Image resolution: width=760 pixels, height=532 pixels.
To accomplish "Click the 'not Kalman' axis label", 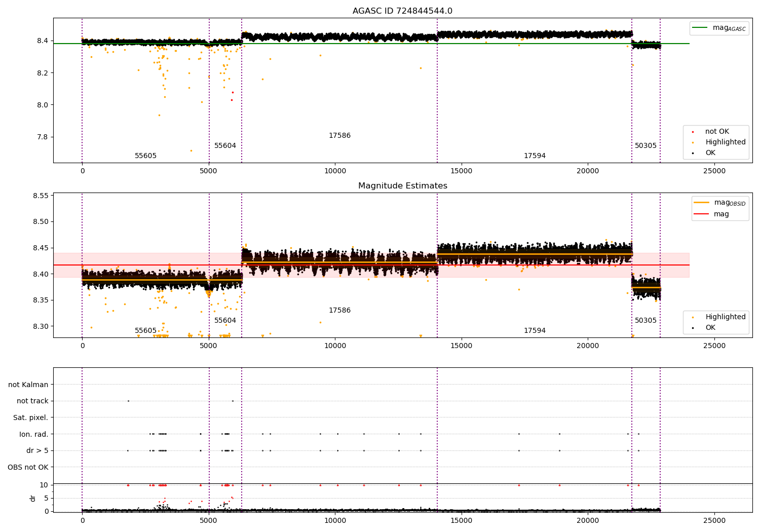I will (x=28, y=385).
